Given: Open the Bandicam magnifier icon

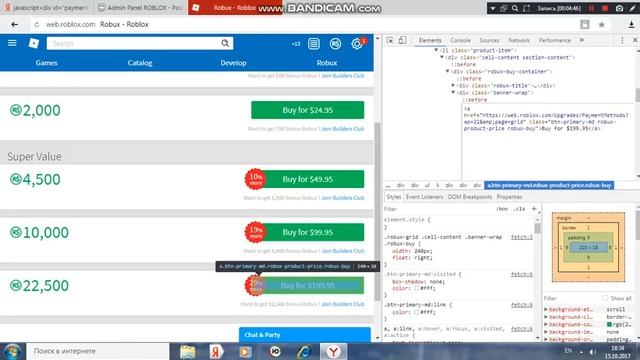Looking at the screenshot, I should 515,8.
